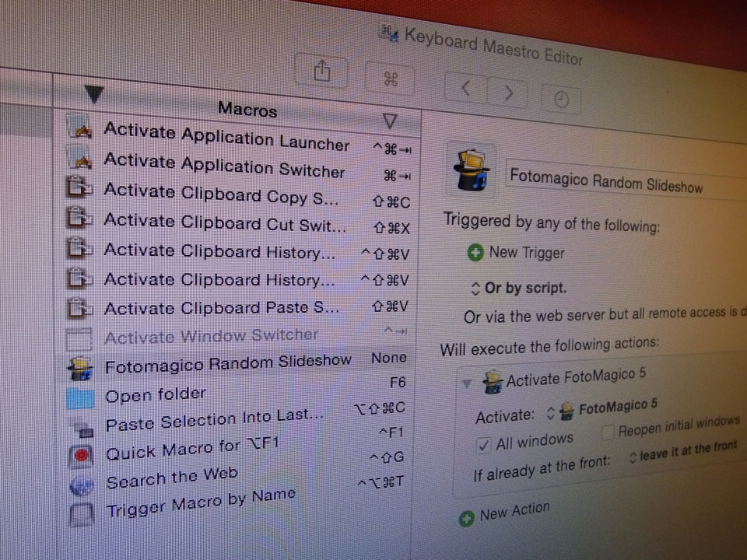Click the back navigation arrow
747x560 pixels.
click(466, 89)
